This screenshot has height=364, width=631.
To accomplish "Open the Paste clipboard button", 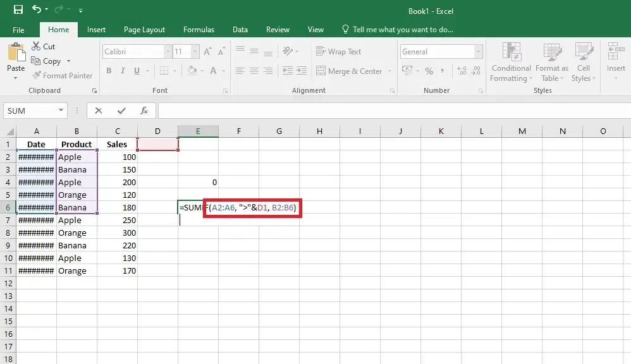I will (x=16, y=57).
